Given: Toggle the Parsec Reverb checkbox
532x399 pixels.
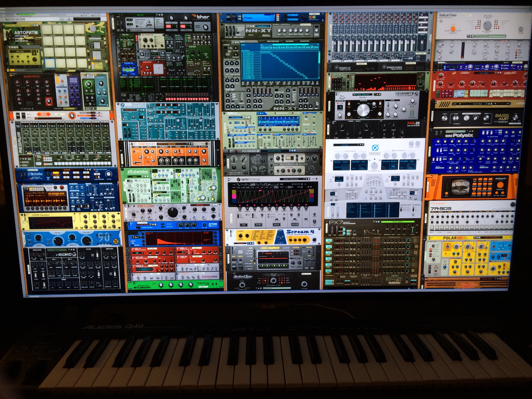Looking at the screenshot, I should (x=370, y=188).
